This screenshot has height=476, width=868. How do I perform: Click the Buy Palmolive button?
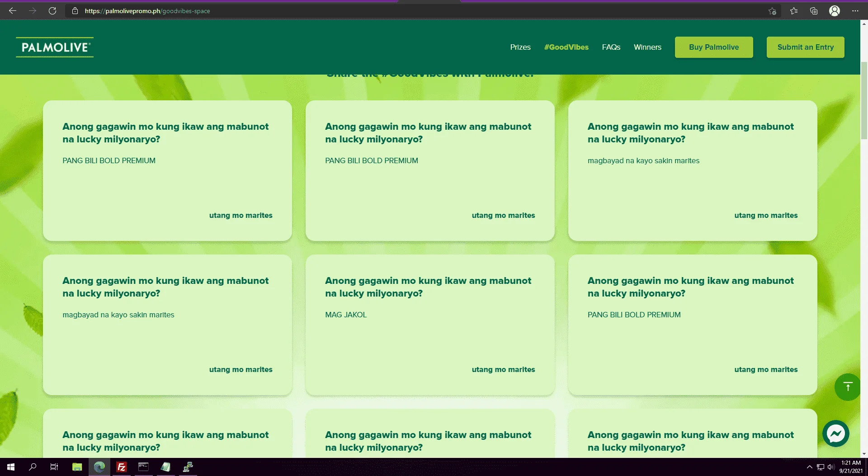pyautogui.click(x=714, y=47)
